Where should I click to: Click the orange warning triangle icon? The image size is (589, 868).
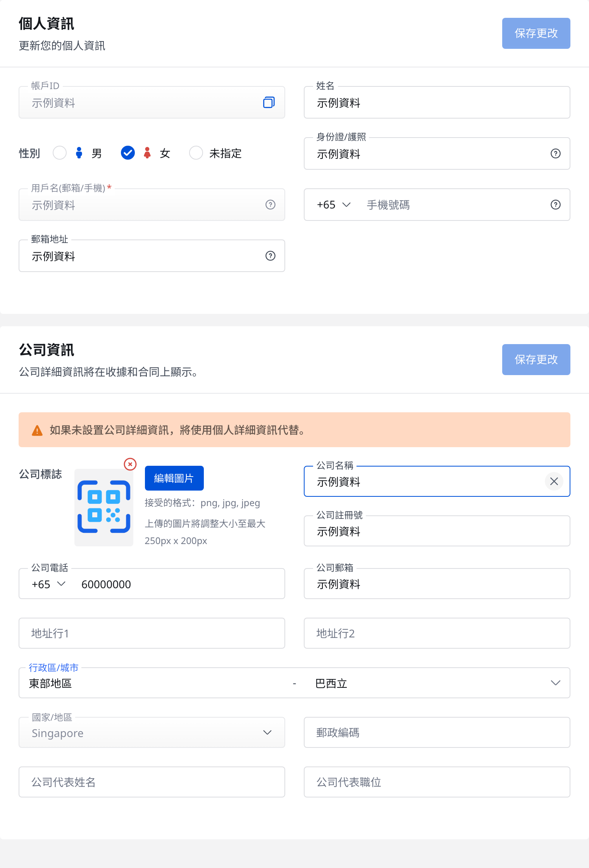click(x=37, y=430)
